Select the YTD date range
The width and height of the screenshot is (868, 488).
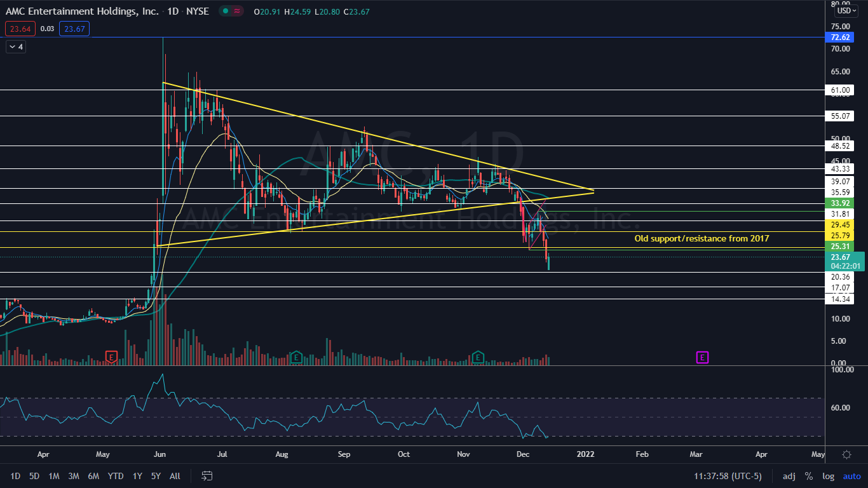[x=116, y=476]
